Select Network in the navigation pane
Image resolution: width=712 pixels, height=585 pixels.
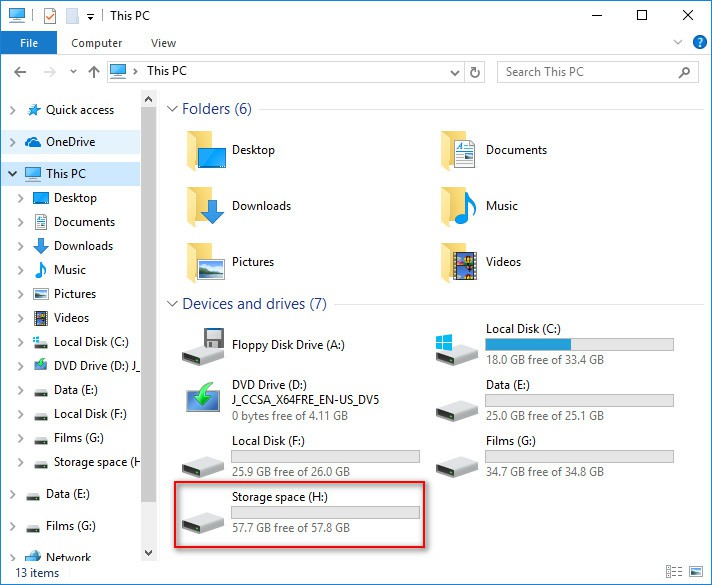click(68, 556)
